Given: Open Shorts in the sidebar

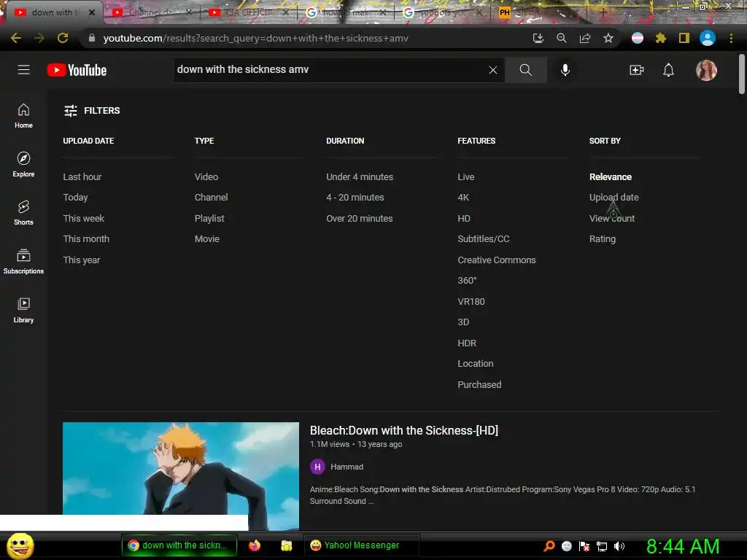Looking at the screenshot, I should point(23,212).
